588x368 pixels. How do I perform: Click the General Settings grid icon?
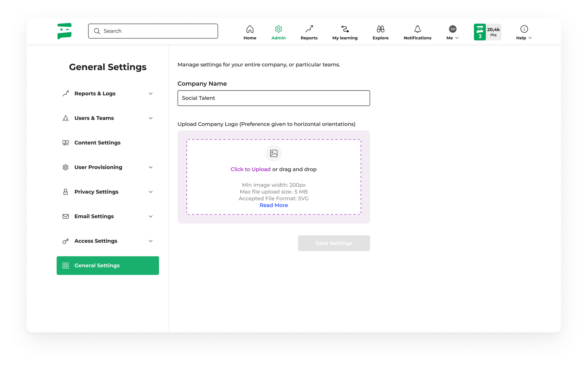pos(66,266)
